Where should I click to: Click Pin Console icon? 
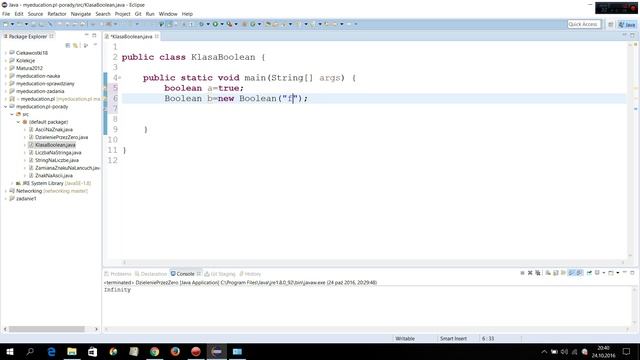589,273
